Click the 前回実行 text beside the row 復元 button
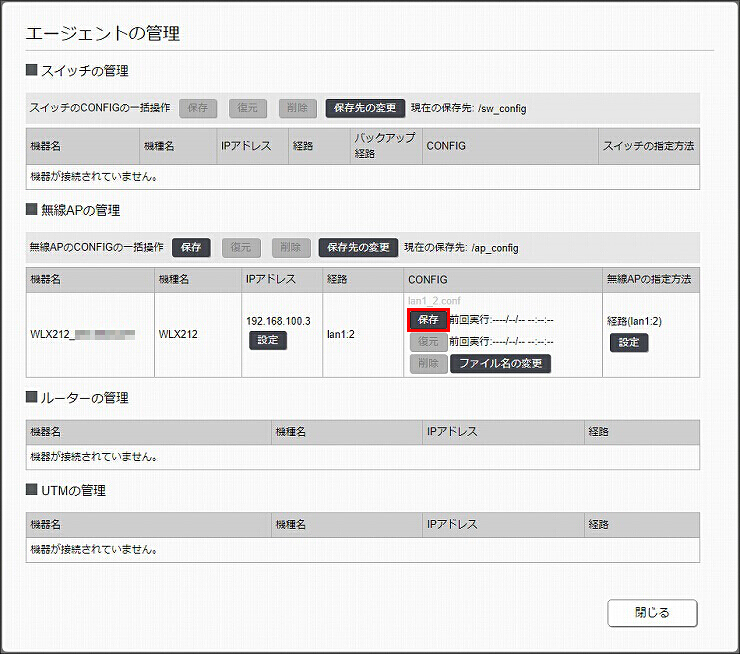 (x=501, y=342)
